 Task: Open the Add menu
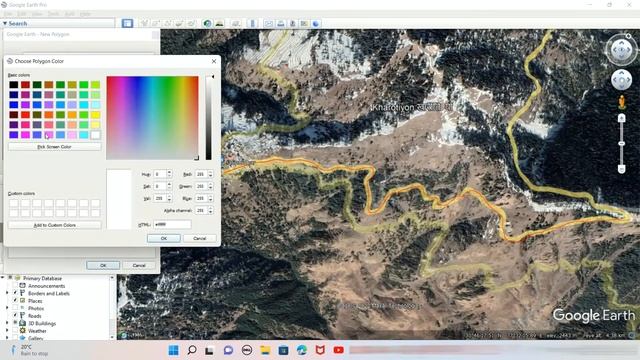[70, 14]
